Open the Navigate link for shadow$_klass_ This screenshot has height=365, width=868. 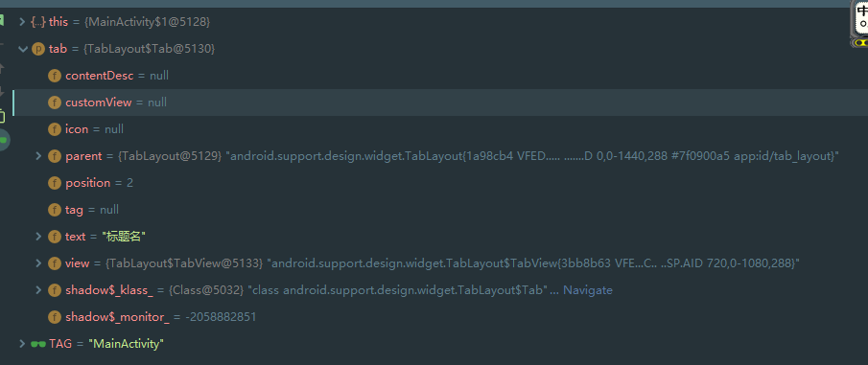click(x=588, y=290)
